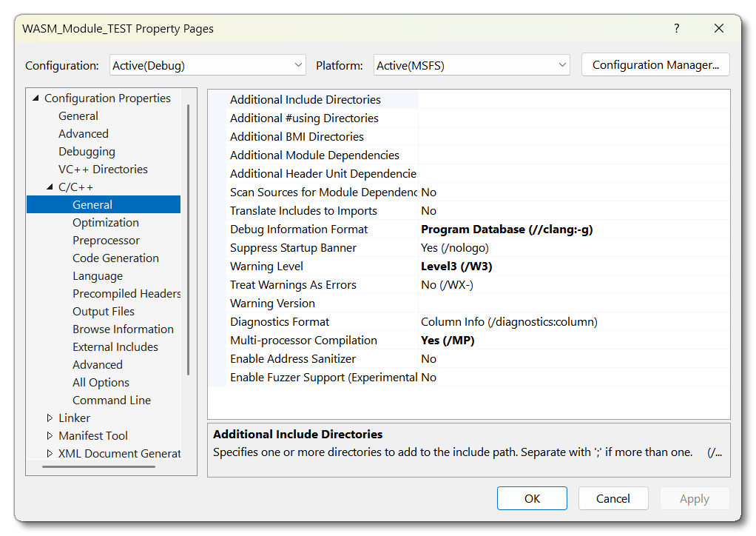This screenshot has height=536, width=756.
Task: Select Optimization under C/C++
Action: pyautogui.click(x=105, y=223)
